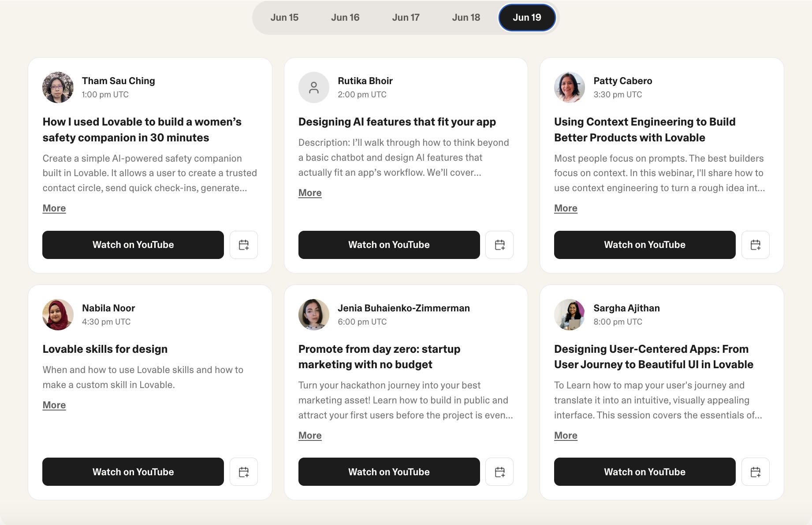
Task: Click the speaker name 'Sargha Ajithan'
Action: click(x=627, y=308)
